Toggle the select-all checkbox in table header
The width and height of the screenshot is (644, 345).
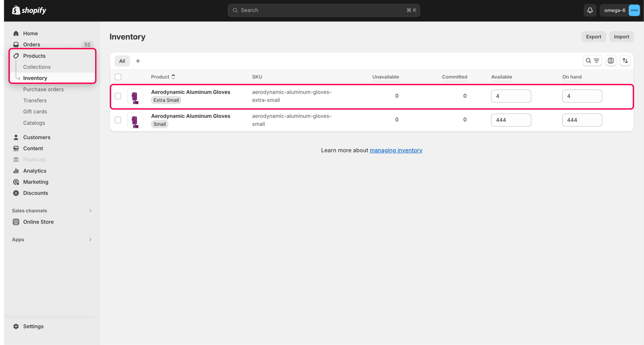[118, 77]
